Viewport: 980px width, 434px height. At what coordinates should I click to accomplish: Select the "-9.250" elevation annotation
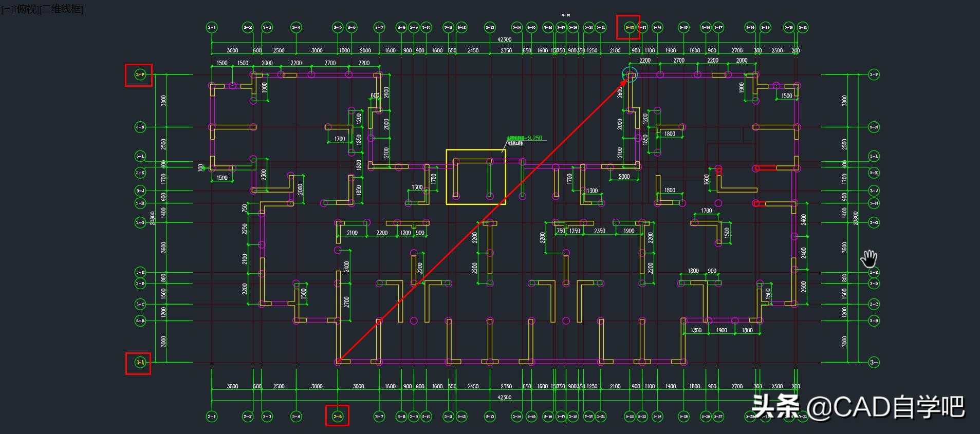coord(532,138)
